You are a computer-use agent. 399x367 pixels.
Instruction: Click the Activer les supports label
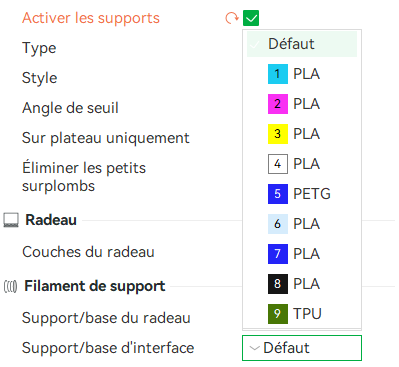91,18
